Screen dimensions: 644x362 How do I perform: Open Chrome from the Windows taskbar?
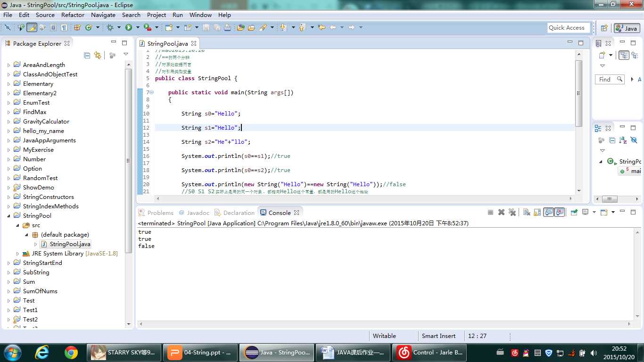(x=71, y=353)
